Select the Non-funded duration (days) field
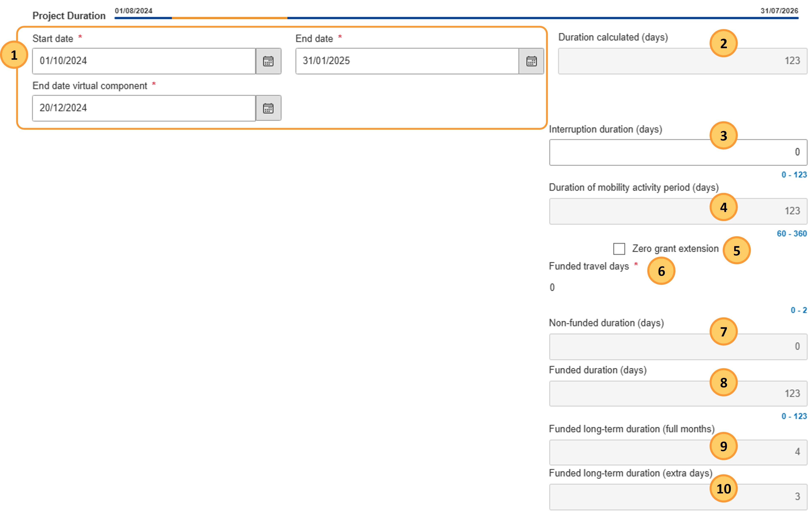812x514 pixels. (678, 347)
